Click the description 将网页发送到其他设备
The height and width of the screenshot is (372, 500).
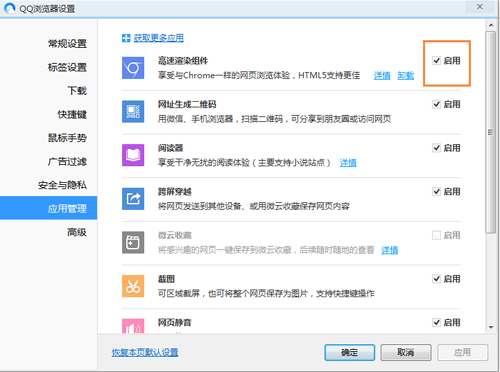point(254,207)
